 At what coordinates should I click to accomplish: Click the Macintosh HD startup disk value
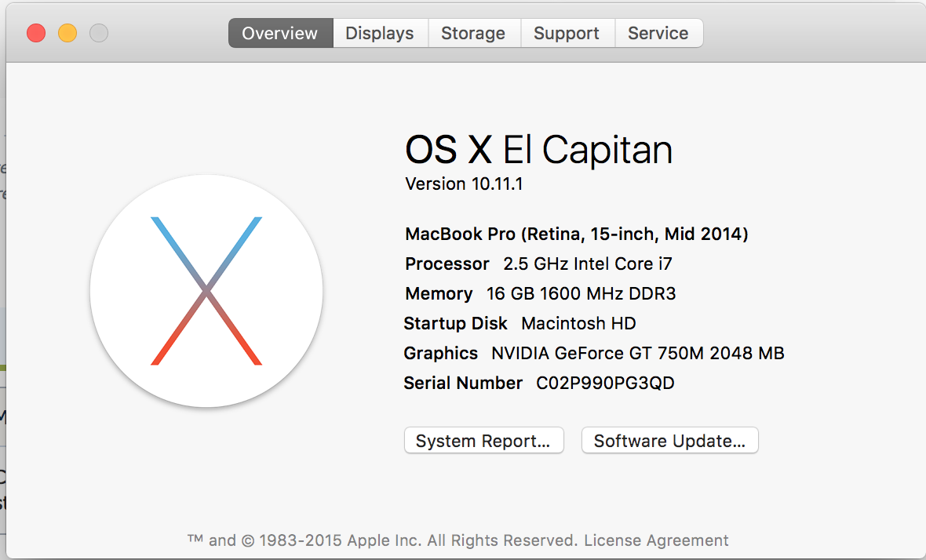578,323
